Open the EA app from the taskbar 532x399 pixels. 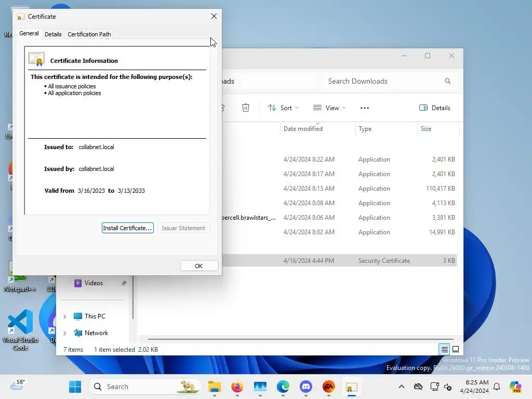click(x=329, y=387)
